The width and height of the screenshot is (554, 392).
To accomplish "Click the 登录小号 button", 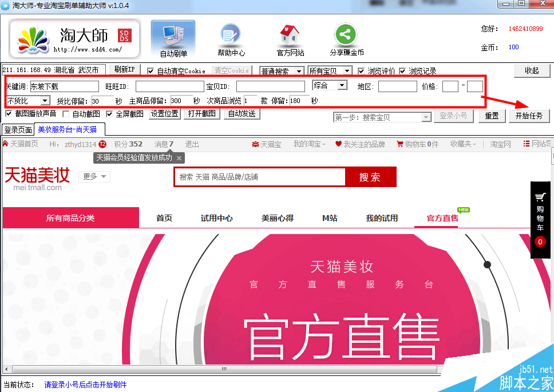I will pos(454,116).
